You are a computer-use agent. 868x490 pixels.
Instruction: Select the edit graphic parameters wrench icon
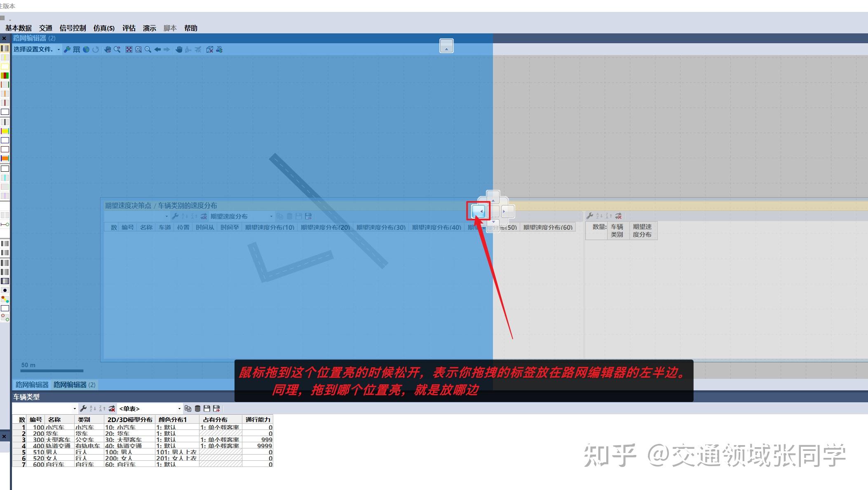pyautogui.click(x=67, y=49)
